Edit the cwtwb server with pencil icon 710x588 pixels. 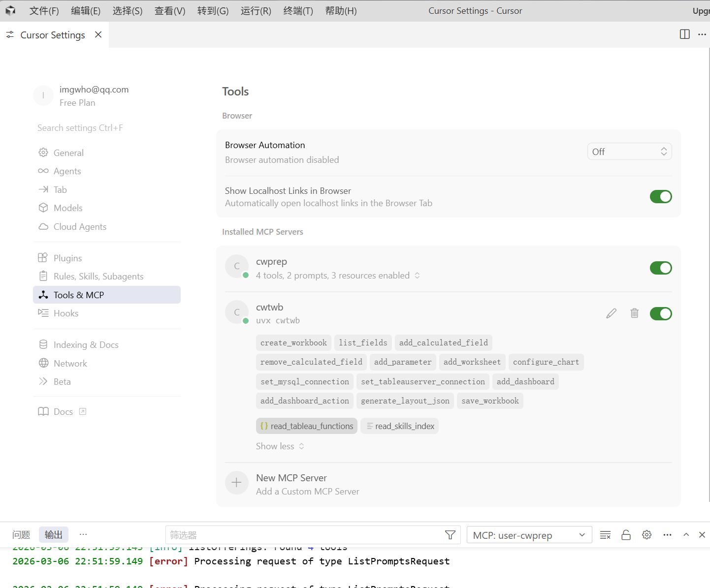click(x=611, y=313)
